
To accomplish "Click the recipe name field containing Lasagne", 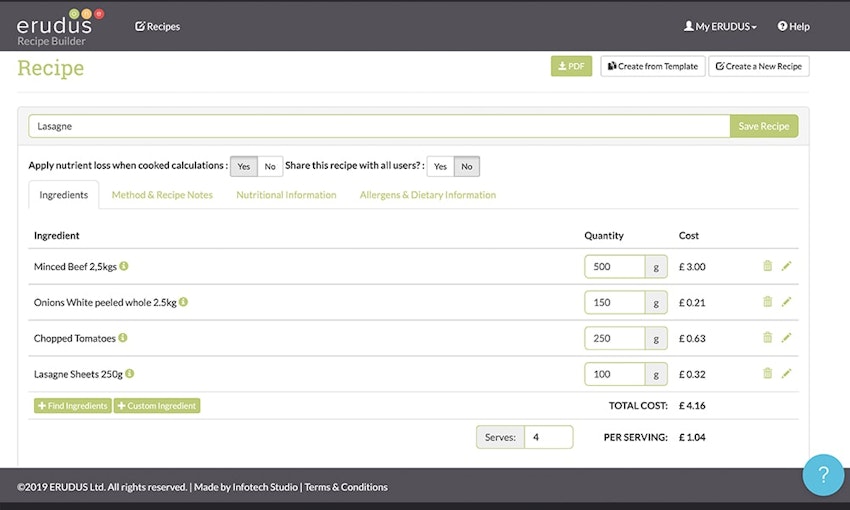I will click(x=379, y=126).
